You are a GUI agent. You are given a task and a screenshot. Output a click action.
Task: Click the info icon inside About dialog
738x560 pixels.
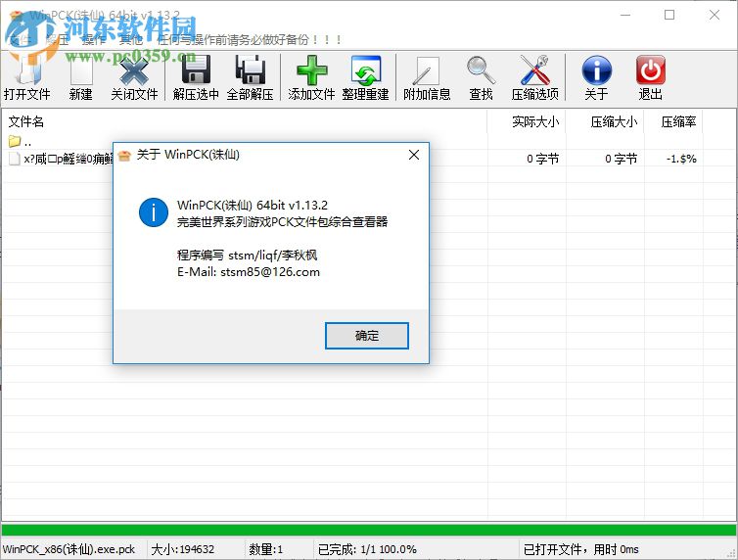[154, 212]
